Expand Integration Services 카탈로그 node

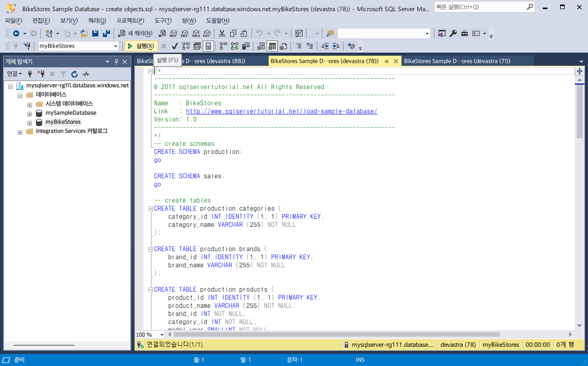coord(20,132)
